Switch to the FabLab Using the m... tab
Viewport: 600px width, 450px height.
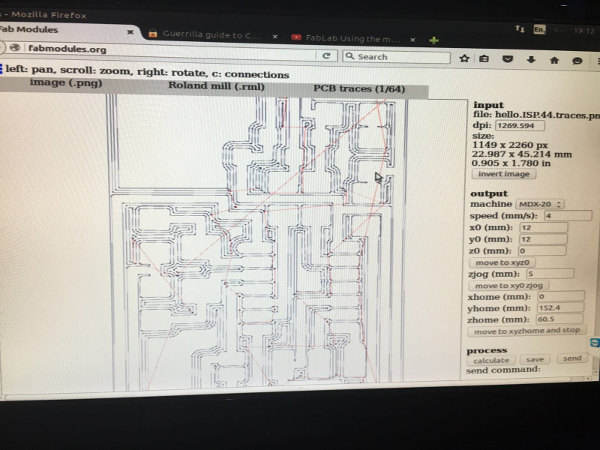(352, 38)
